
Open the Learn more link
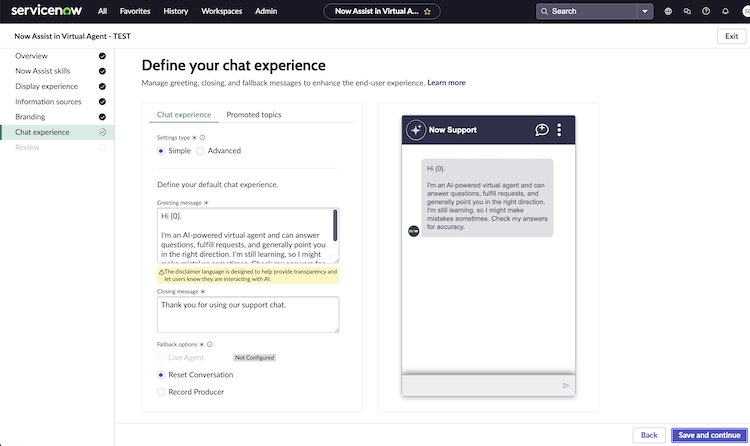point(446,82)
